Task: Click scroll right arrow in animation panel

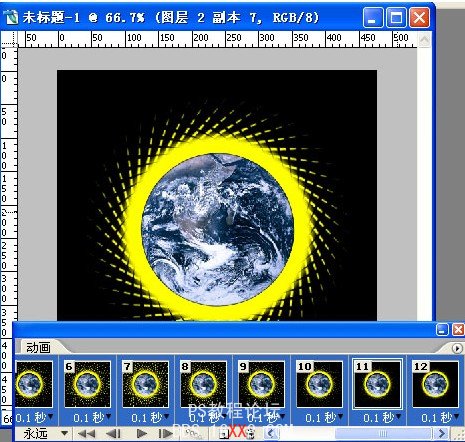Action: click(x=442, y=434)
